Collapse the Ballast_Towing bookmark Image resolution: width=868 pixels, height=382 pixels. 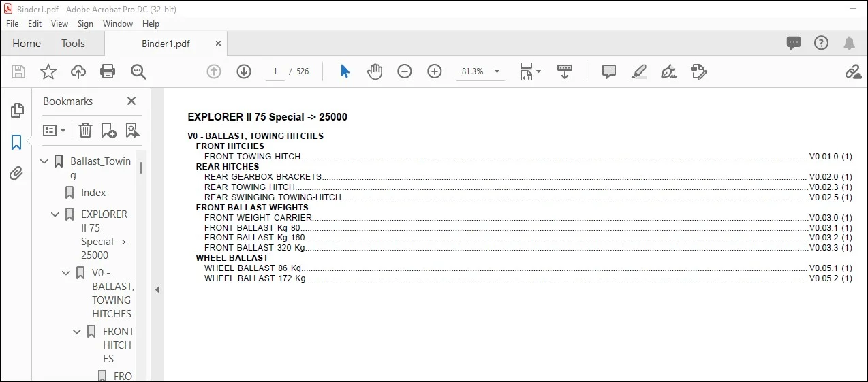point(45,162)
